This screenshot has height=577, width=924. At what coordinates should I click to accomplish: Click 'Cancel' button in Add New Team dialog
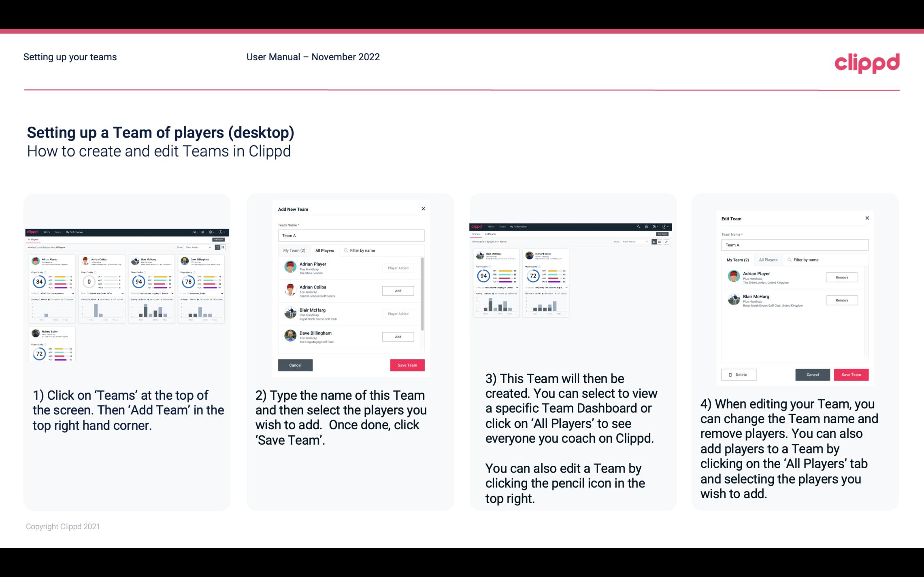point(295,364)
